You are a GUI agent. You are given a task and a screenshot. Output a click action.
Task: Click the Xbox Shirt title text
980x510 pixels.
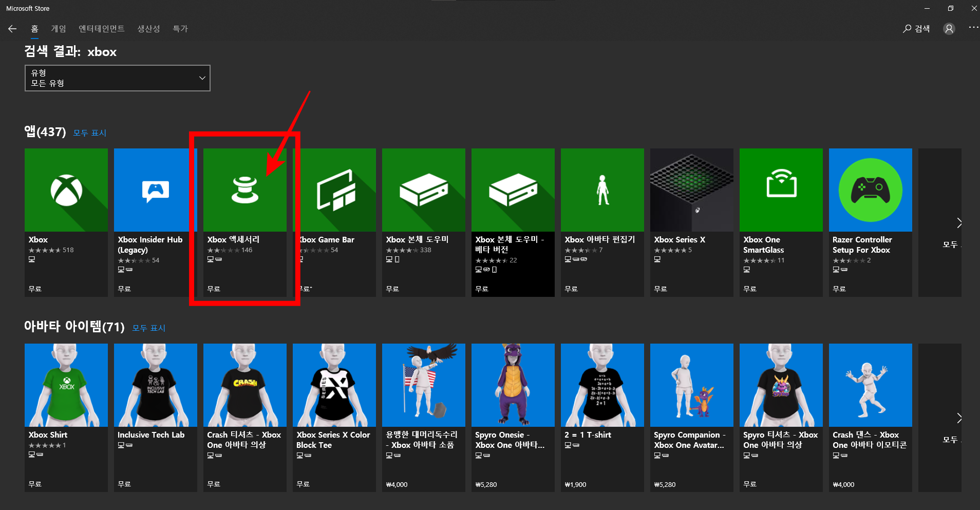pos(48,435)
